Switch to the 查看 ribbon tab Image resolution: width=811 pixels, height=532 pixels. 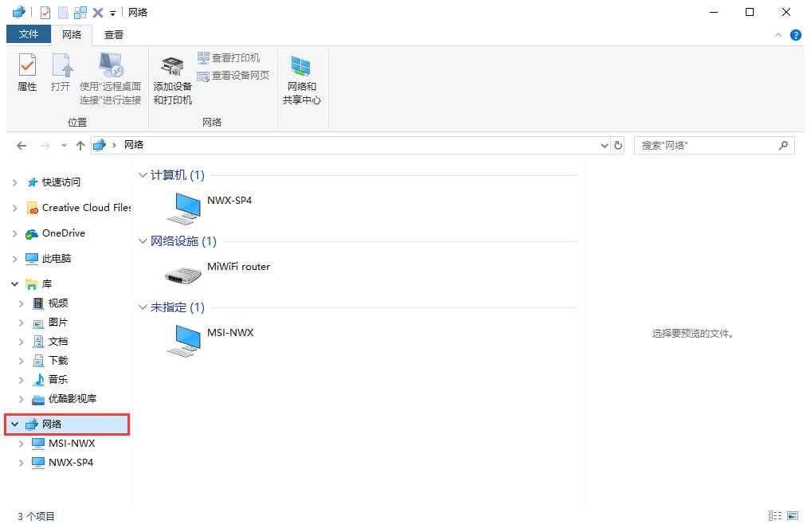coord(114,35)
